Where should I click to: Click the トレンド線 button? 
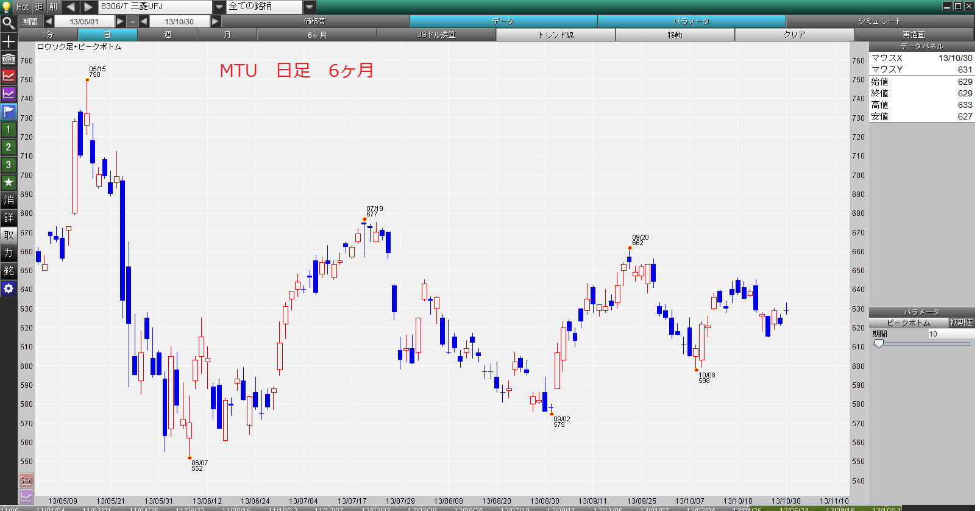point(556,35)
